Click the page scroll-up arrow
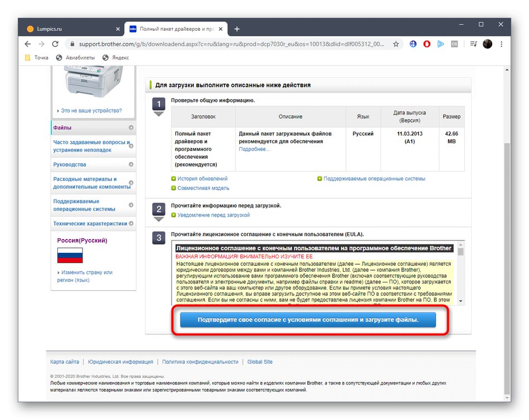This screenshot has height=420, width=529. click(507, 70)
